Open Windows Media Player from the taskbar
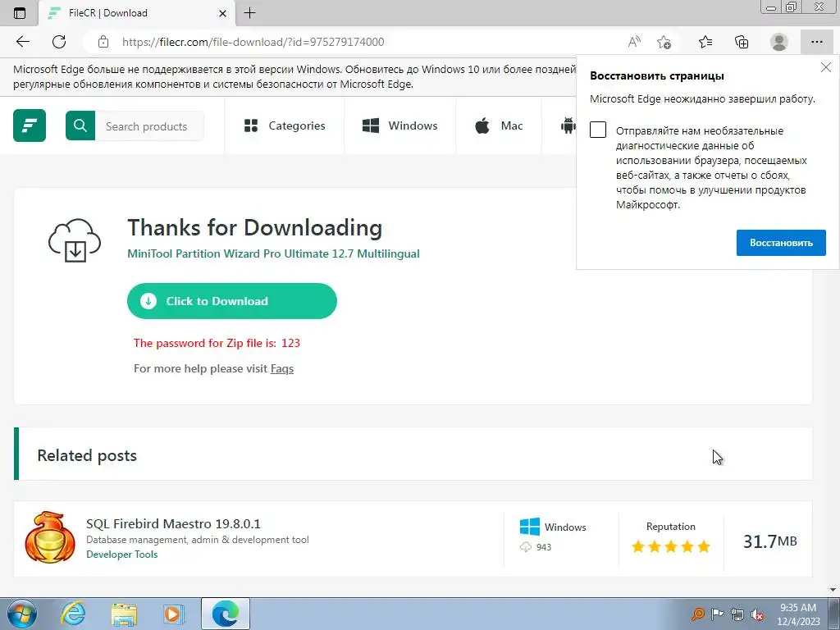The image size is (840, 630). pos(174,614)
